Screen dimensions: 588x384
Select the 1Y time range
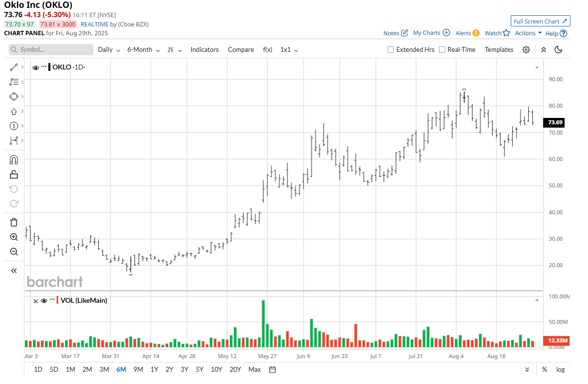154,369
